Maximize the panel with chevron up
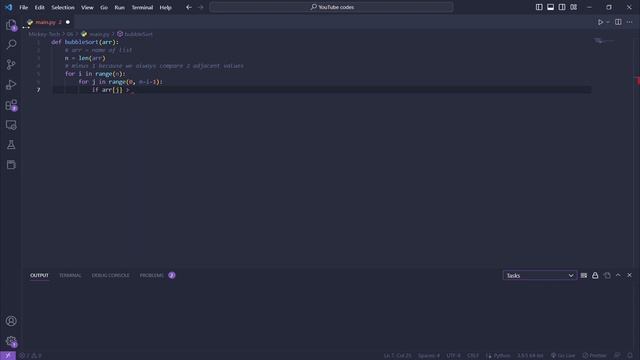Viewport: 640px width, 360px height. pyautogui.click(x=618, y=276)
